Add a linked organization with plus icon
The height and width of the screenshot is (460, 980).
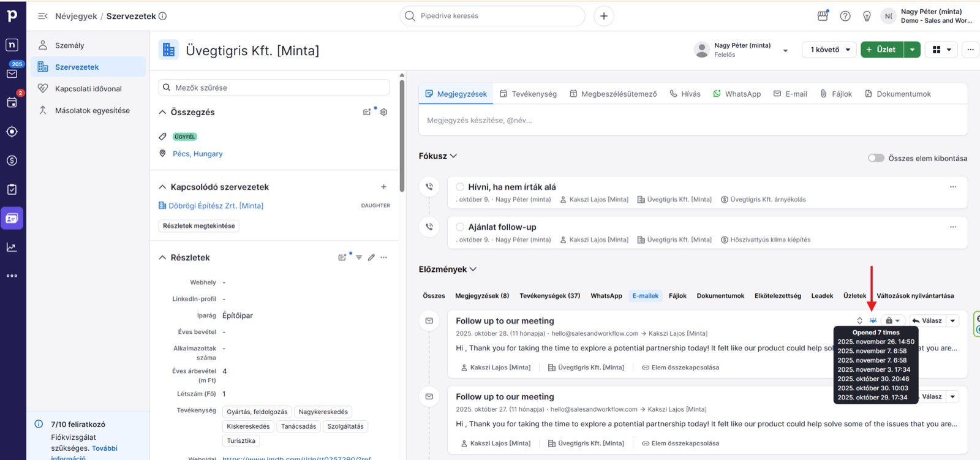pos(383,187)
